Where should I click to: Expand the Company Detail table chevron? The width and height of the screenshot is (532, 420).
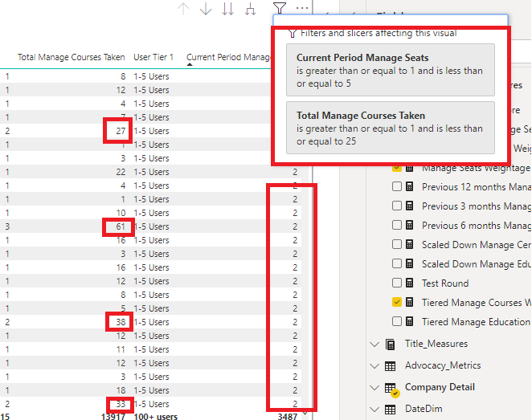374,388
